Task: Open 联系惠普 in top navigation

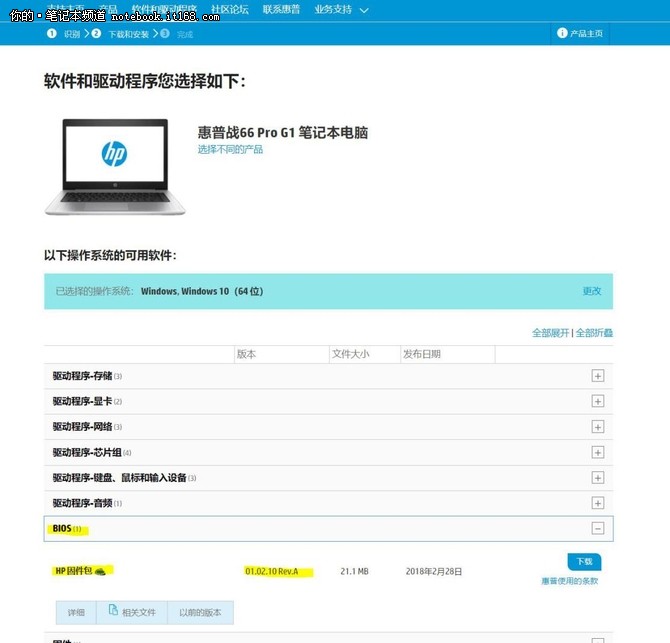Action: pyautogui.click(x=281, y=9)
